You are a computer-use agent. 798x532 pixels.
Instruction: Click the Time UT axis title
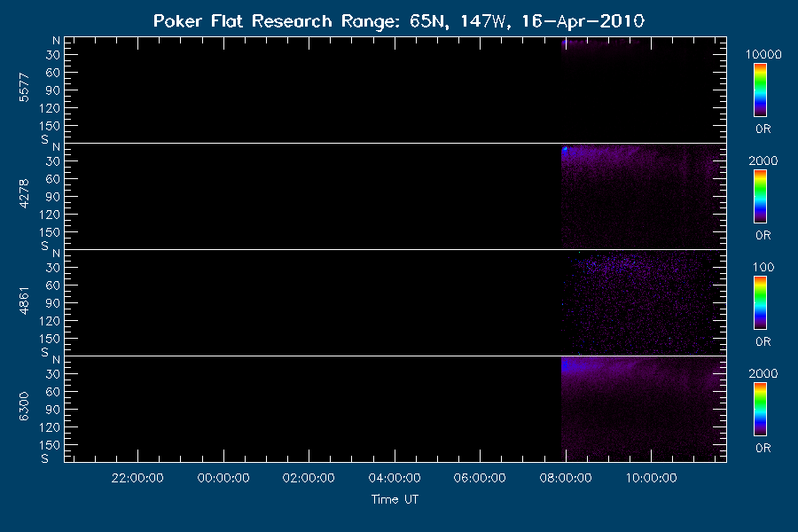pyautogui.click(x=395, y=499)
